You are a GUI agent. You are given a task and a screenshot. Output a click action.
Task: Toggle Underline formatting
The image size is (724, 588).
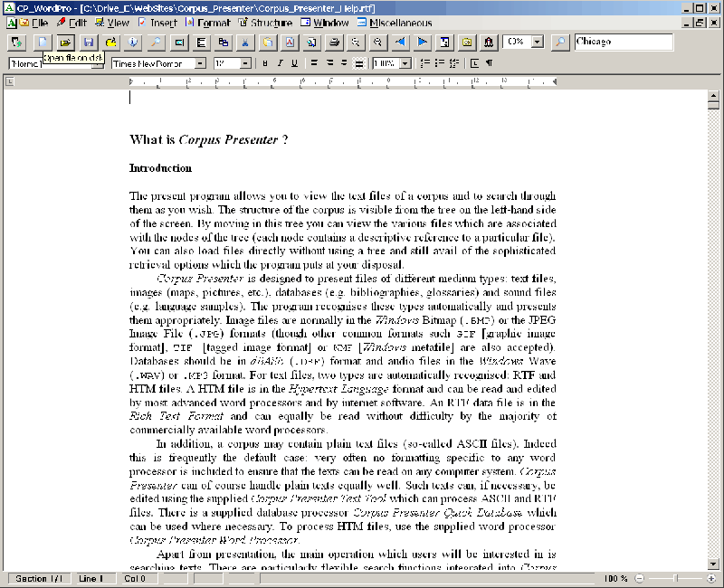point(295,63)
